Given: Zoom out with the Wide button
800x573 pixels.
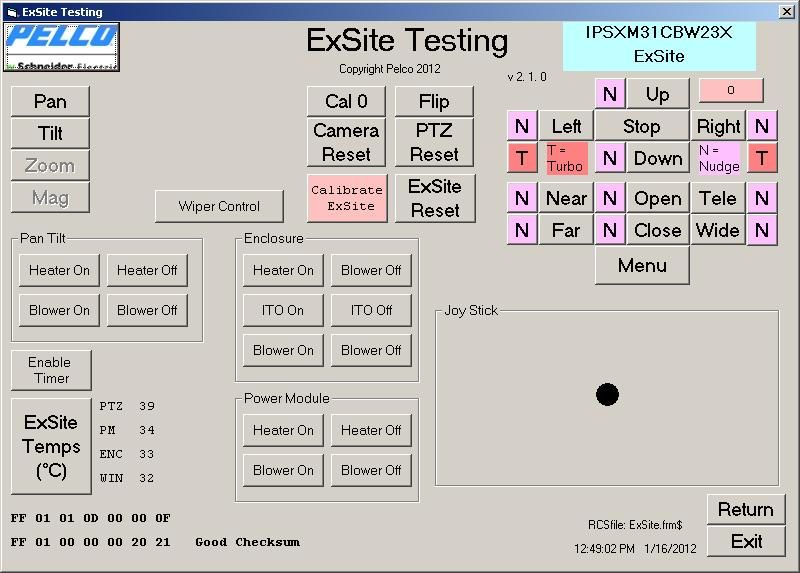Looking at the screenshot, I should (718, 230).
